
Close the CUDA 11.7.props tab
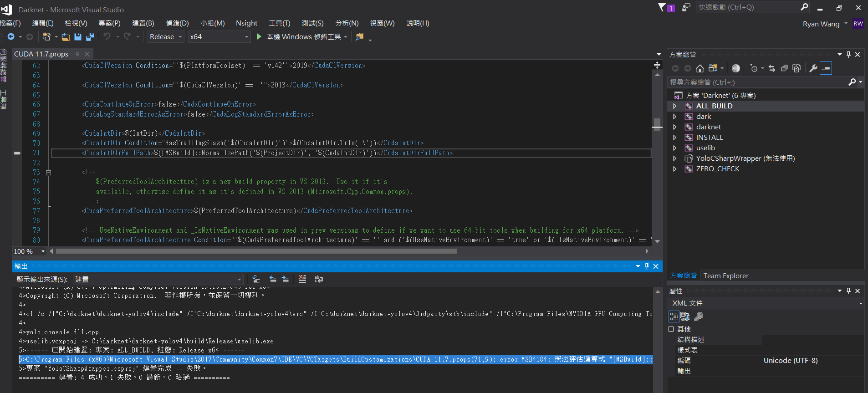pyautogui.click(x=87, y=54)
